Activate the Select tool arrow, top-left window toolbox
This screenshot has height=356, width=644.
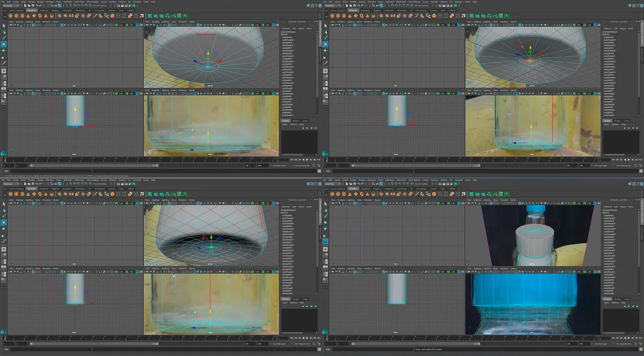[x=4, y=26]
